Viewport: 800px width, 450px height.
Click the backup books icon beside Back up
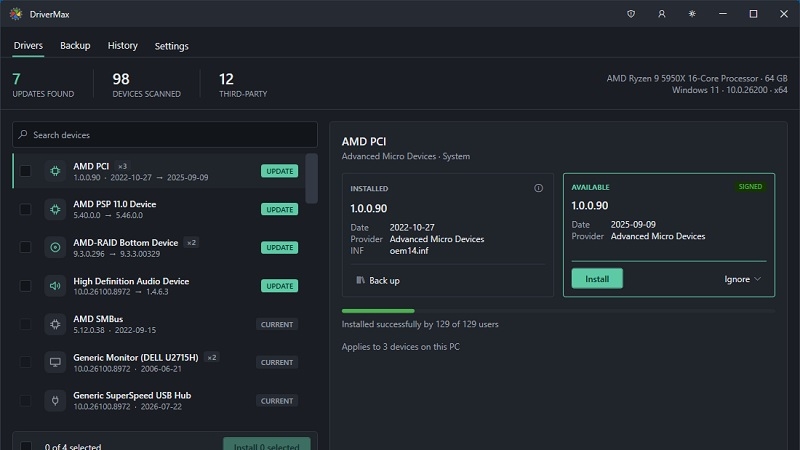(360, 280)
